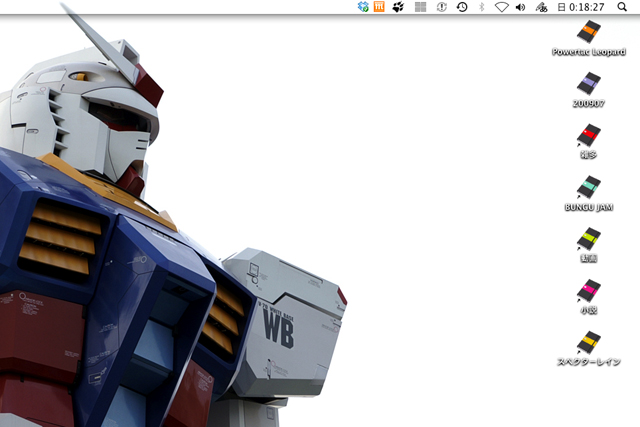The image size is (640, 427).
Task: Select the Powertac Leopard desktop icon
Action: tap(589, 38)
